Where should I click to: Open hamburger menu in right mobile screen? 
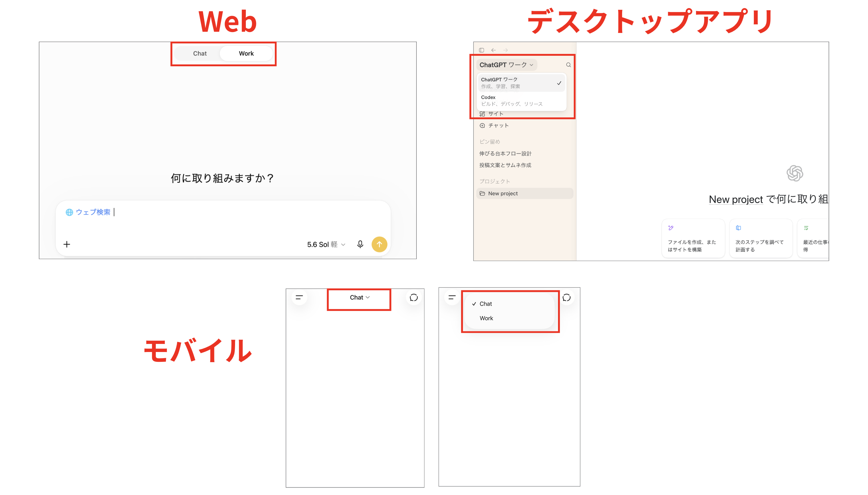click(x=452, y=297)
